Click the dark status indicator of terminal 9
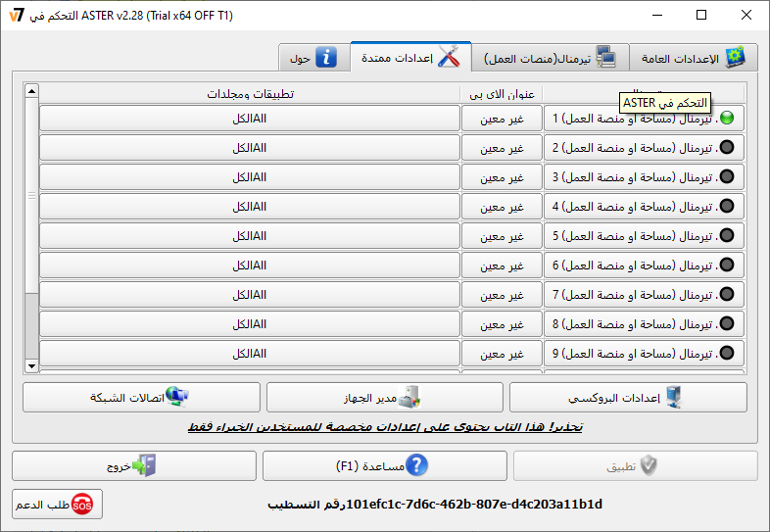Viewport: 770px width, 532px height. tap(727, 353)
